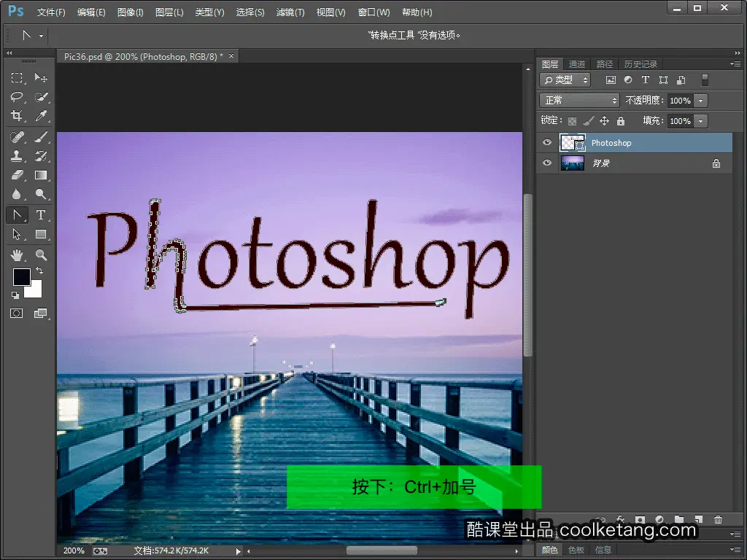Select the Lasso tool
Viewport: 747px width, 560px height.
click(x=17, y=97)
